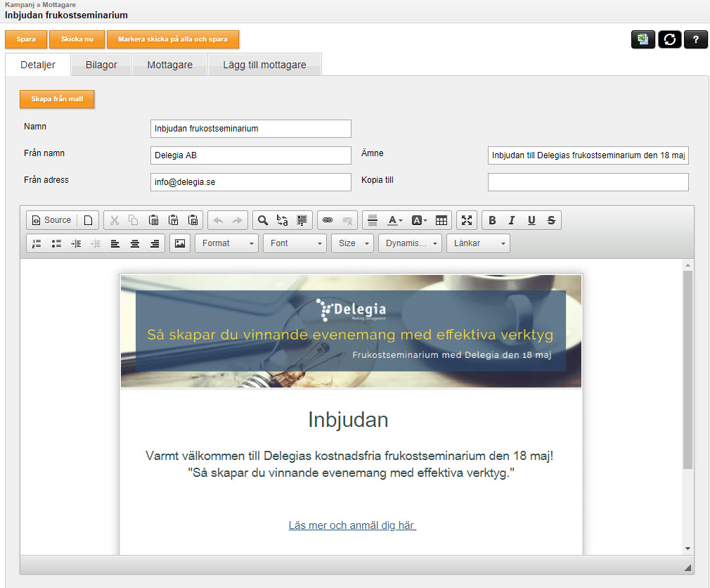The width and height of the screenshot is (710, 588).
Task: Open the background color picker
Action: pos(419,220)
